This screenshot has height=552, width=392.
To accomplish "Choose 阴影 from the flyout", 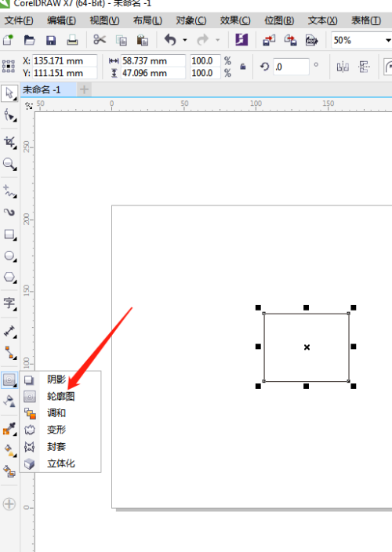I will [60, 379].
